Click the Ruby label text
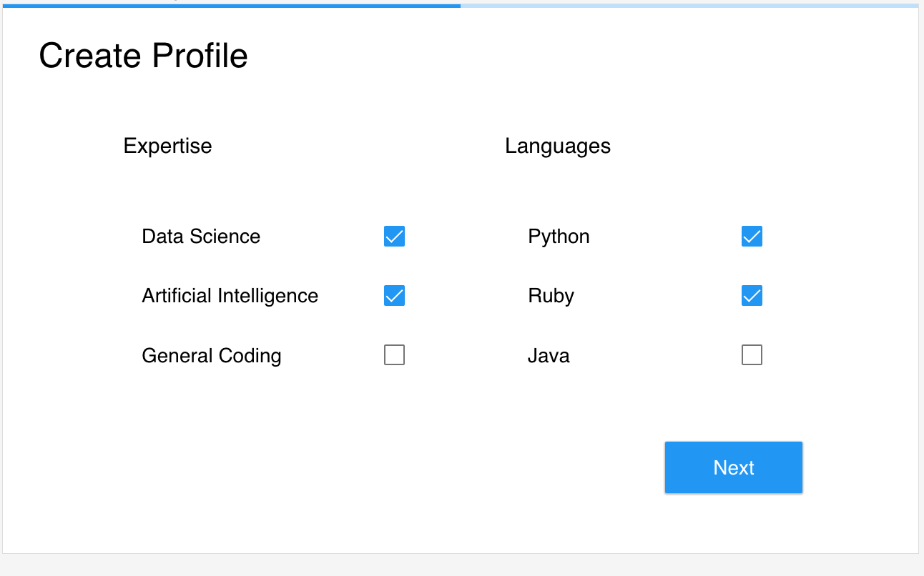924x576 pixels. [551, 296]
